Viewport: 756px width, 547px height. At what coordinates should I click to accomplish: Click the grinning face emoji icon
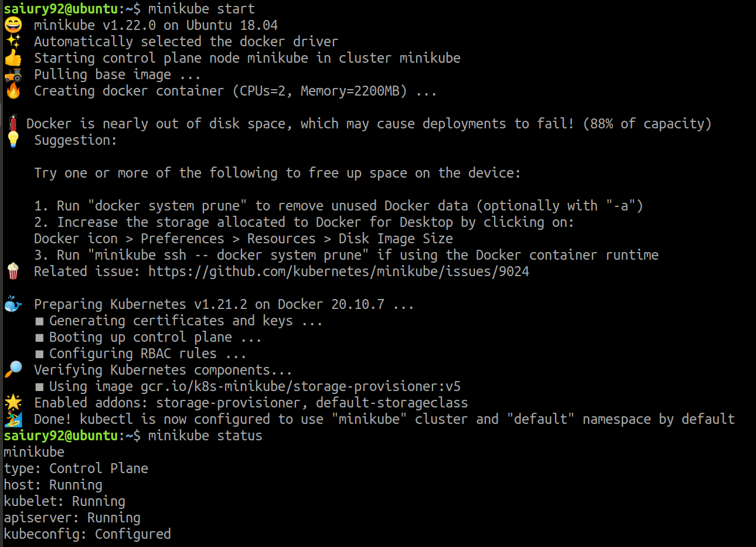pos(13,25)
